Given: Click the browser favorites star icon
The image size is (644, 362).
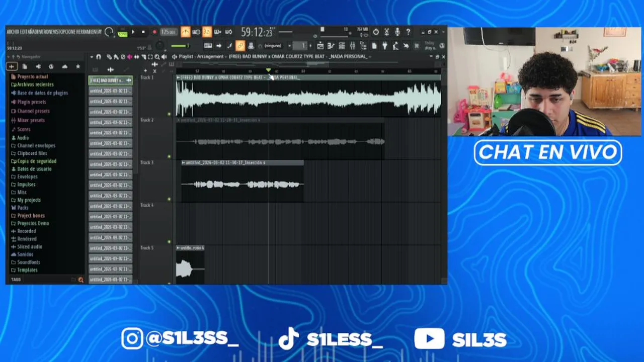Looking at the screenshot, I should pos(77,66).
